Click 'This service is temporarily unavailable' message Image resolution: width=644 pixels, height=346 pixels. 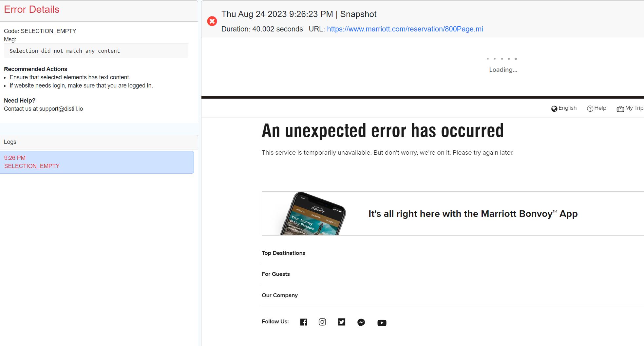coord(388,153)
